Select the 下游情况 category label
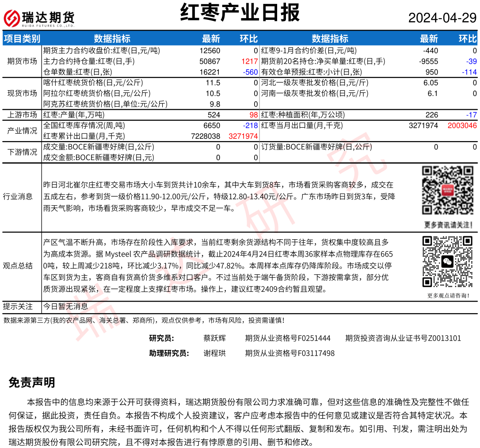This screenshot has height=448, width=480. pos(22,152)
